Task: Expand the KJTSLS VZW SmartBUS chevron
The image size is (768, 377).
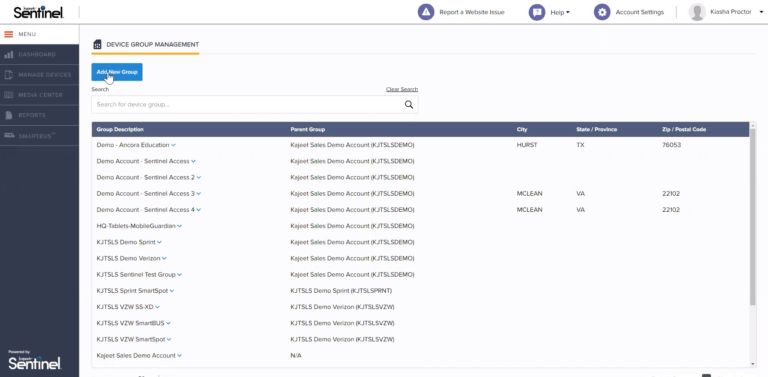Action: coord(168,323)
